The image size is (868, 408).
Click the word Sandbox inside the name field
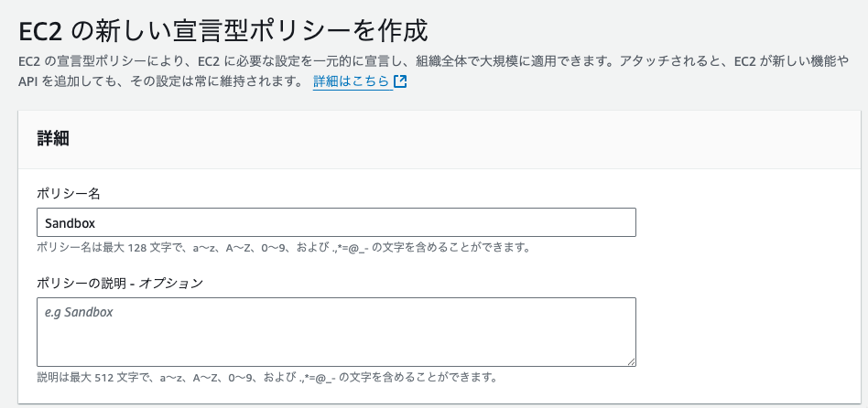71,223
